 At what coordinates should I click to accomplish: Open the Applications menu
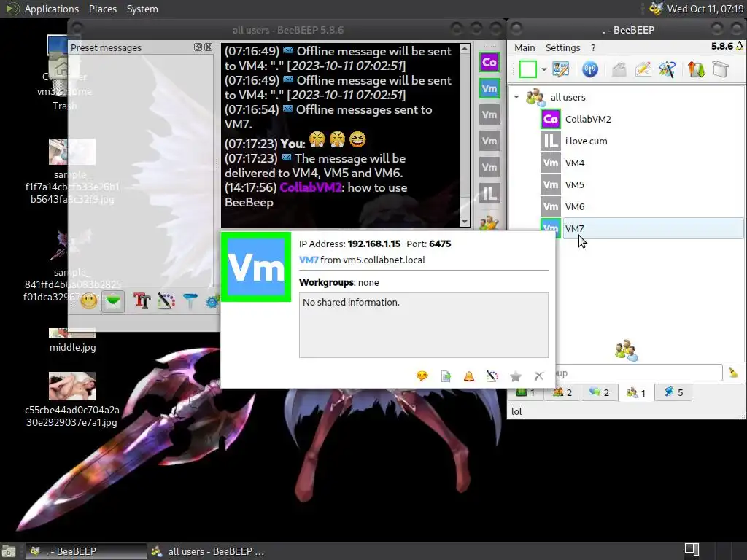pos(52,9)
